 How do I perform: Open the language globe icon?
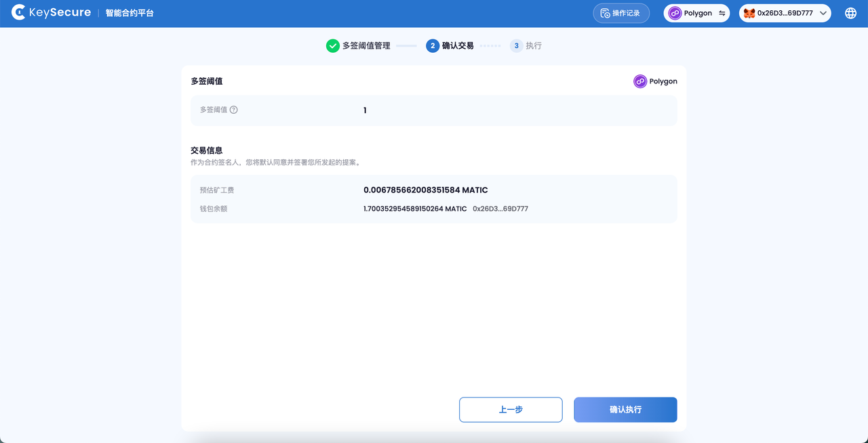(850, 12)
